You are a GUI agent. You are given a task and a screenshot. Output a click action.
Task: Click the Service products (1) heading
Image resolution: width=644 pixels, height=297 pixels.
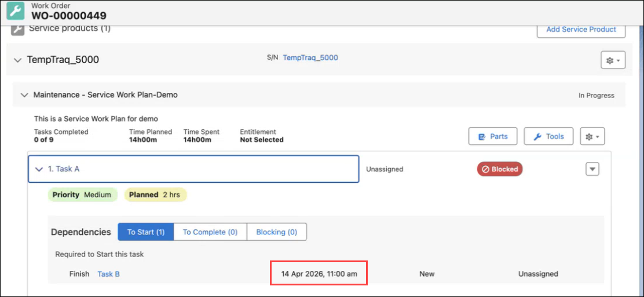click(x=69, y=29)
